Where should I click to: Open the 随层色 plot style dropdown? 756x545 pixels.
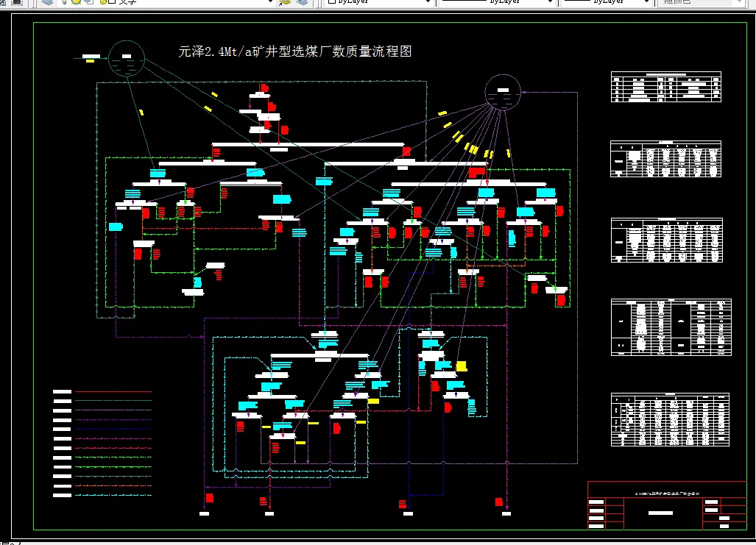pyautogui.click(x=740, y=3)
